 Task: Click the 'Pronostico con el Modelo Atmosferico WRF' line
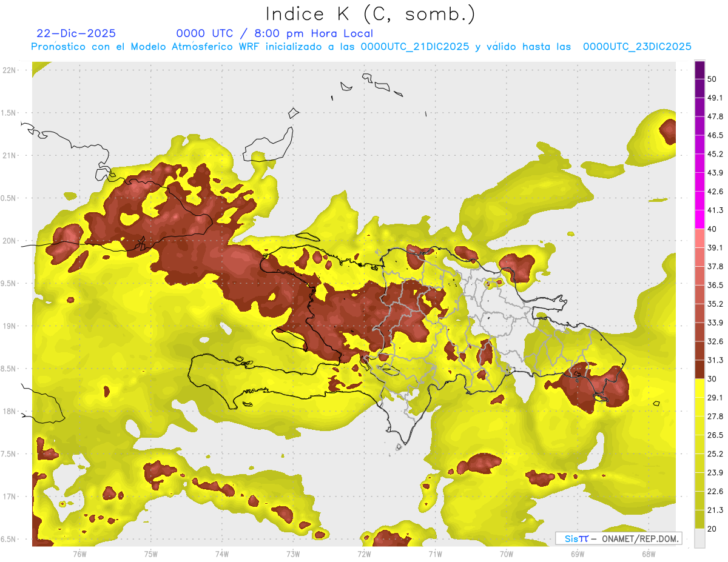pos(361,47)
